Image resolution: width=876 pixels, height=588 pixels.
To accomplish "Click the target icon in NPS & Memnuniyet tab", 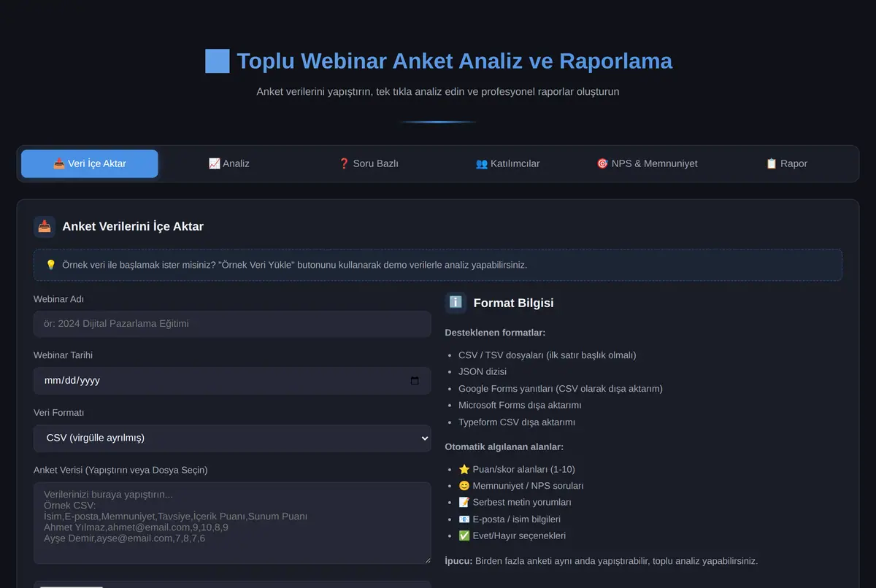I will click(602, 163).
